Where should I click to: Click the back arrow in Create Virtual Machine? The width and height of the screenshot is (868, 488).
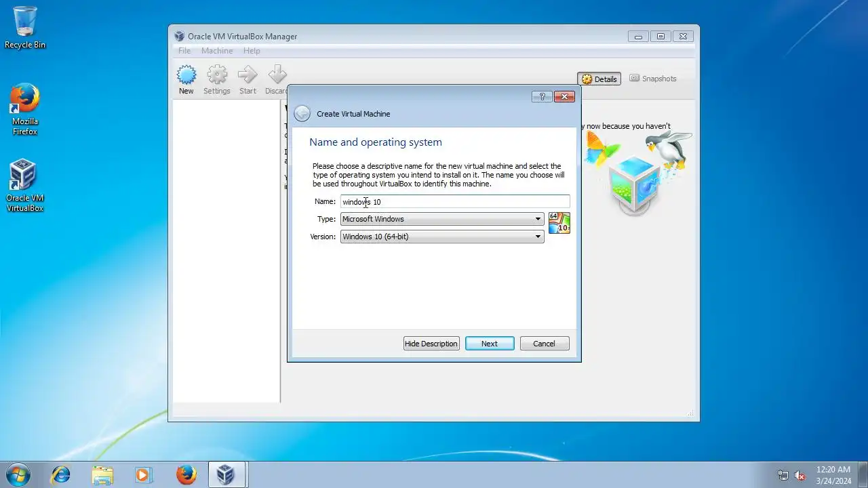point(302,114)
